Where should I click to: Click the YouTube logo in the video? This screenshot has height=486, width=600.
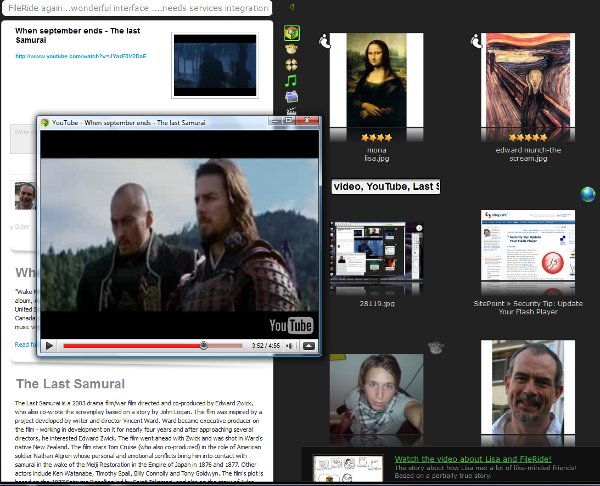[291, 326]
